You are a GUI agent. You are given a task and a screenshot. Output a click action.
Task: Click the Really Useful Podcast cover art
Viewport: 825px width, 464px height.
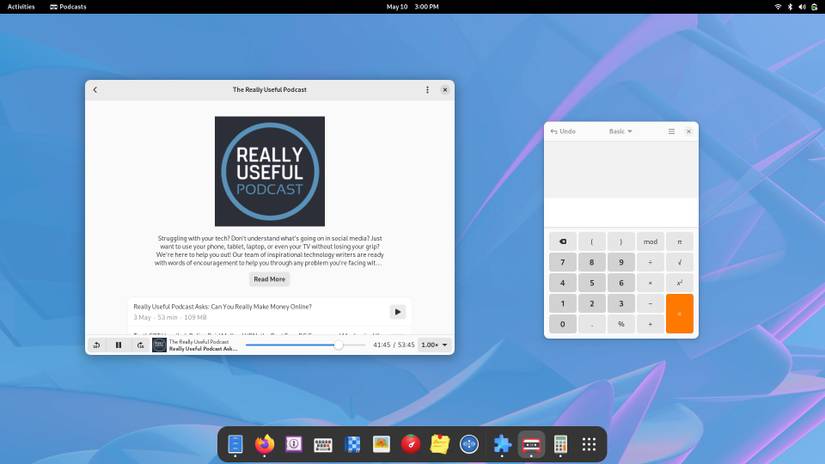[270, 172]
